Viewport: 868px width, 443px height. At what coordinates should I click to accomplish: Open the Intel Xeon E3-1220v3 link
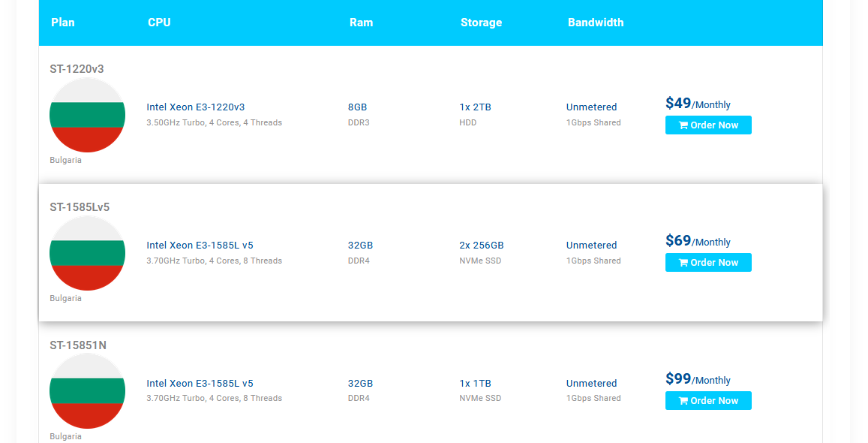tap(195, 107)
